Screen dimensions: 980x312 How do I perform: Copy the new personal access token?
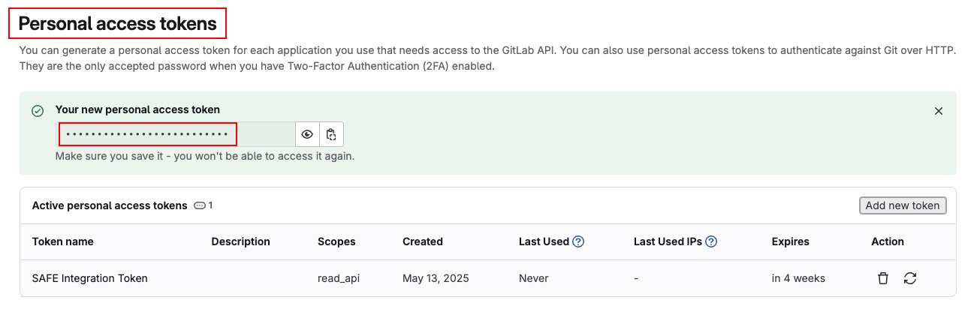click(x=331, y=135)
